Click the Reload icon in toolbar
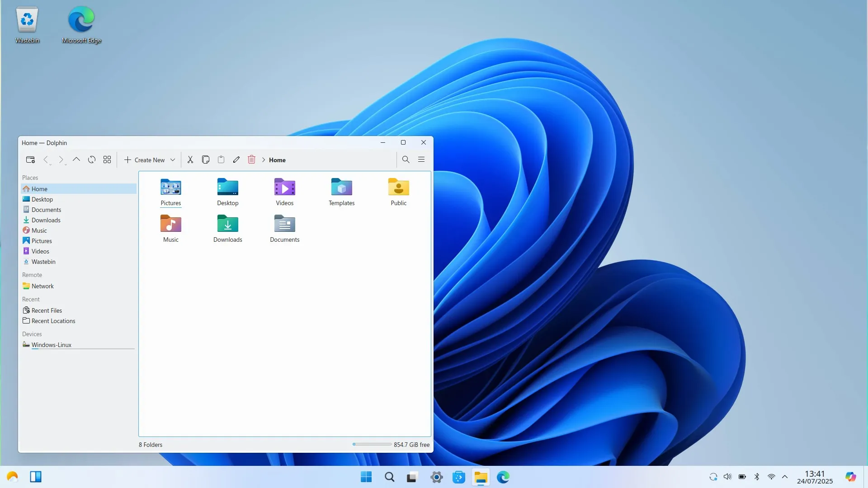 point(92,160)
